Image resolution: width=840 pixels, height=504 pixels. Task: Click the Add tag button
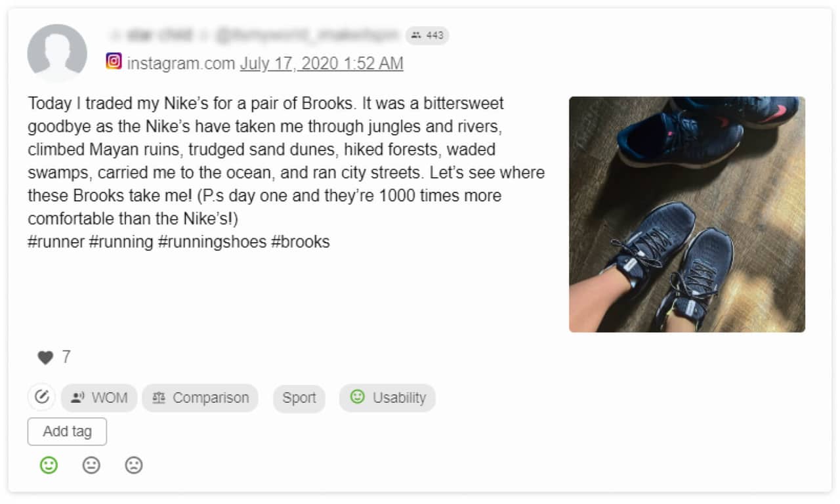(67, 431)
